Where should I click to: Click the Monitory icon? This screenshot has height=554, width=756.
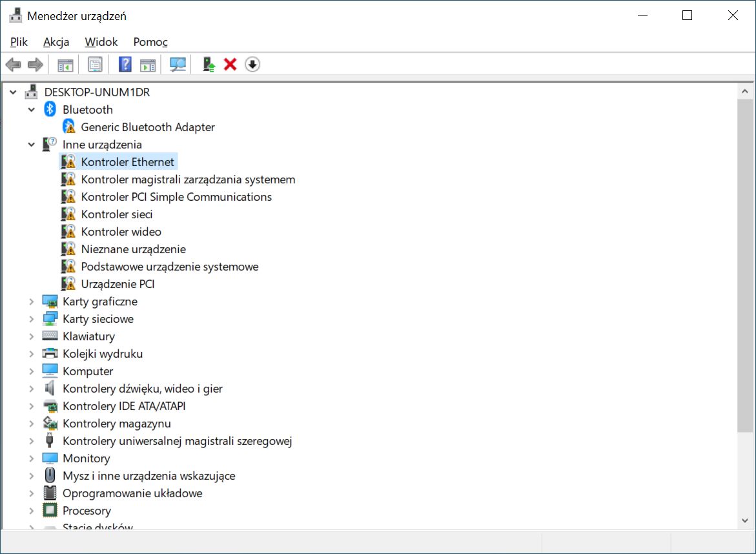tap(50, 458)
